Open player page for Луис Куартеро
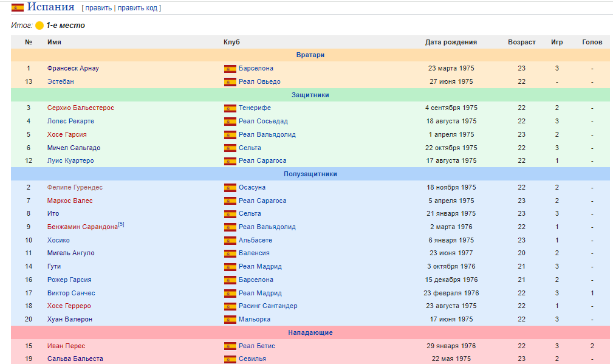Viewport: 613px width, 364px height. tap(70, 160)
